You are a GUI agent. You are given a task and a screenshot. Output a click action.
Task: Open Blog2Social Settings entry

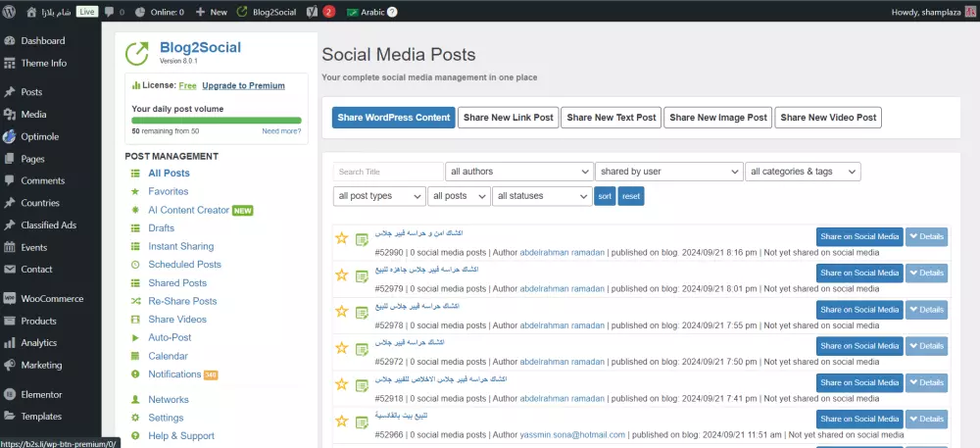[166, 418]
